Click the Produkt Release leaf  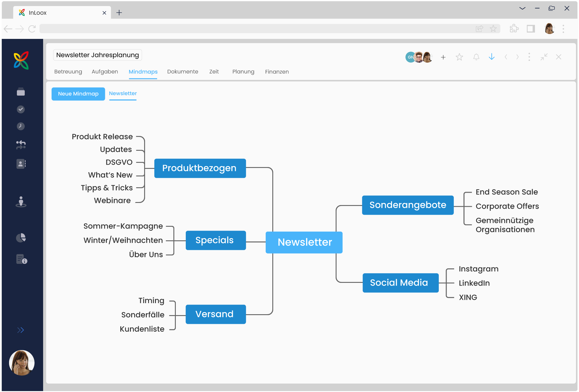[x=102, y=137]
